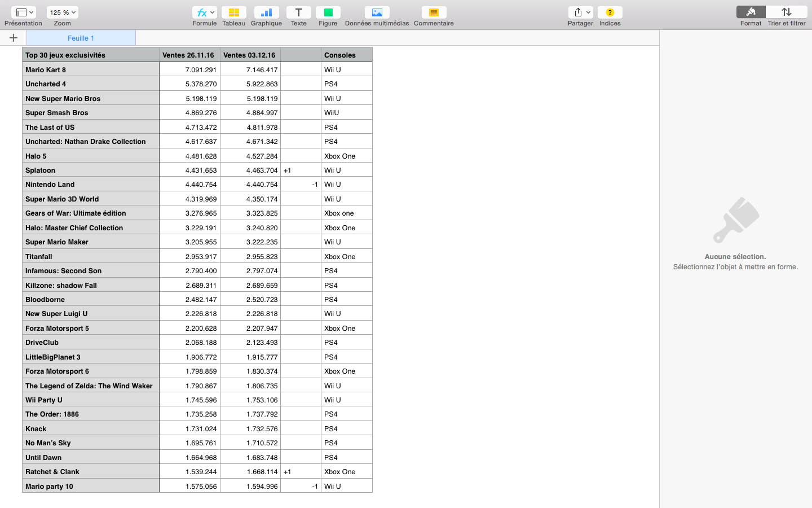Click the Super Mario Maker cell

(91, 242)
